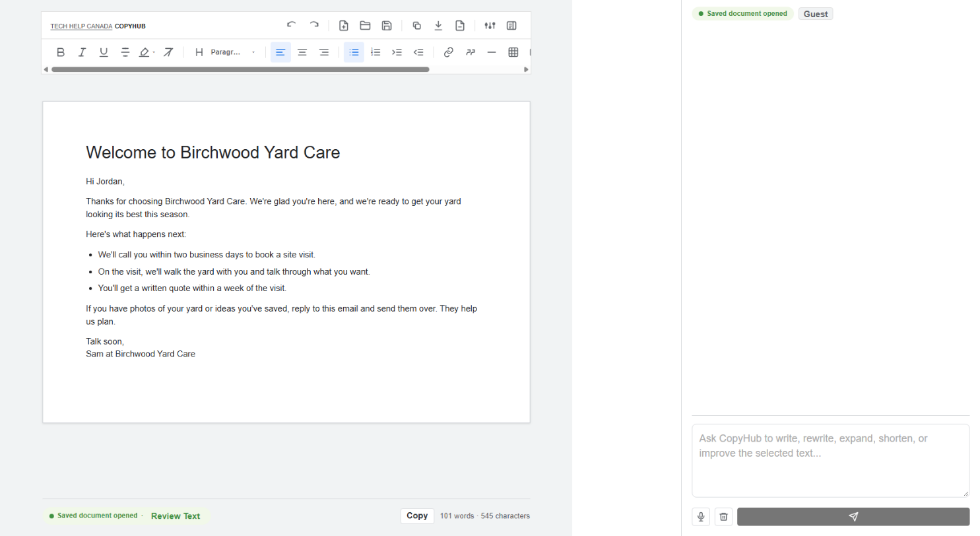Screen dimensions: 980x536
Task: Click the heading 'Welcome to Birchwood Yard Care'
Action: click(213, 152)
